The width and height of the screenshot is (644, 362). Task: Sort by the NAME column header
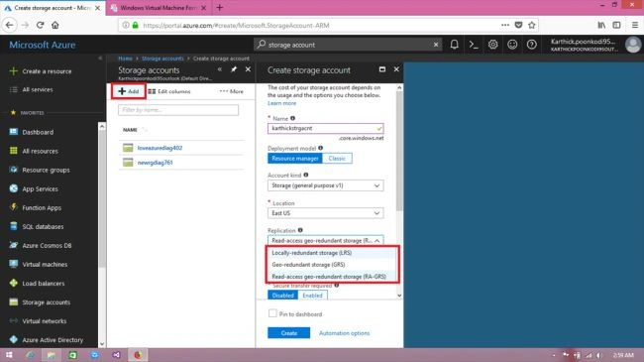click(x=130, y=130)
